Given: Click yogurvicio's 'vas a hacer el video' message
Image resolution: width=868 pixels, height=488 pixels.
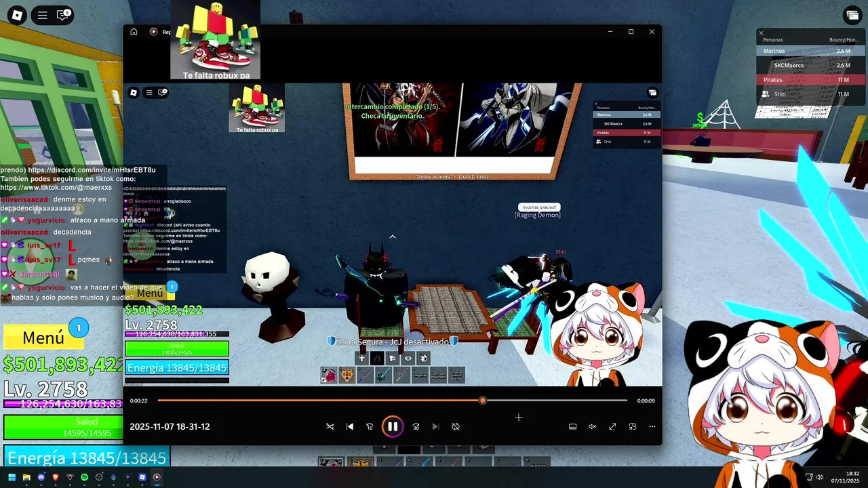Looking at the screenshot, I should (x=81, y=292).
